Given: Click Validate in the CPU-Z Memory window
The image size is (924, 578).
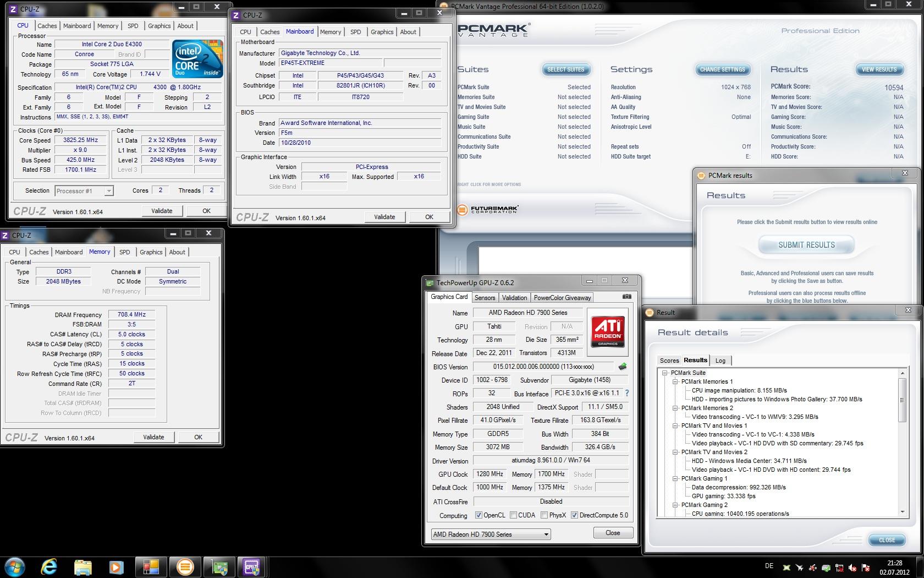Looking at the screenshot, I should (x=153, y=437).
